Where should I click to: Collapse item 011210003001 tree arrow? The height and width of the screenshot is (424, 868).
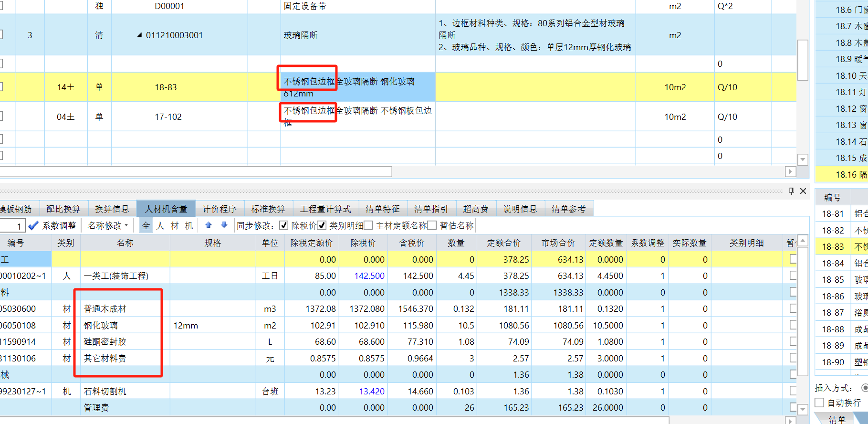pyautogui.click(x=139, y=35)
